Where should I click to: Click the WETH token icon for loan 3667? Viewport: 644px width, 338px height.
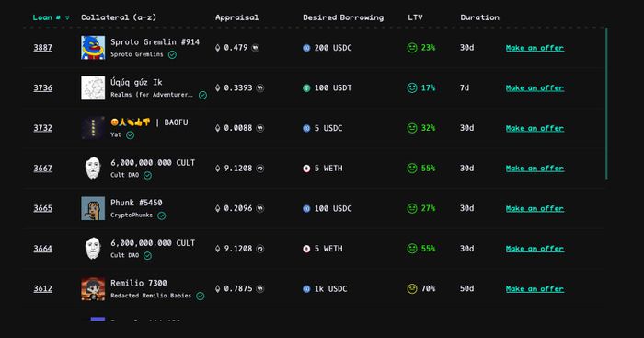tap(306, 169)
